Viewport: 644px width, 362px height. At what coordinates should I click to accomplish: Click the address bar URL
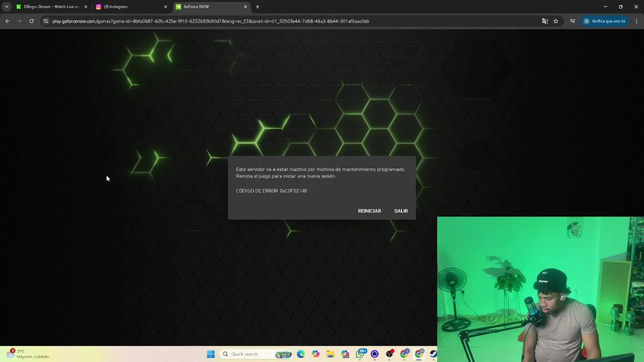tap(211, 21)
